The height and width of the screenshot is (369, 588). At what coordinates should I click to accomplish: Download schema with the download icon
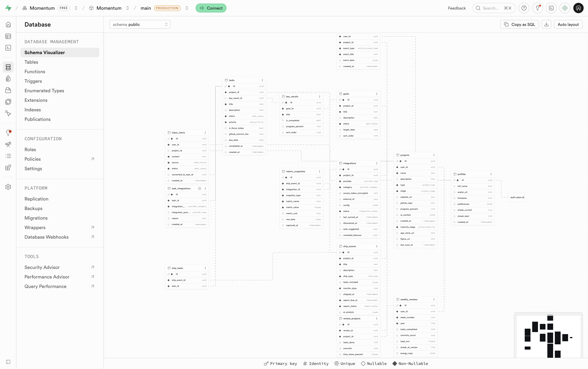546,24
